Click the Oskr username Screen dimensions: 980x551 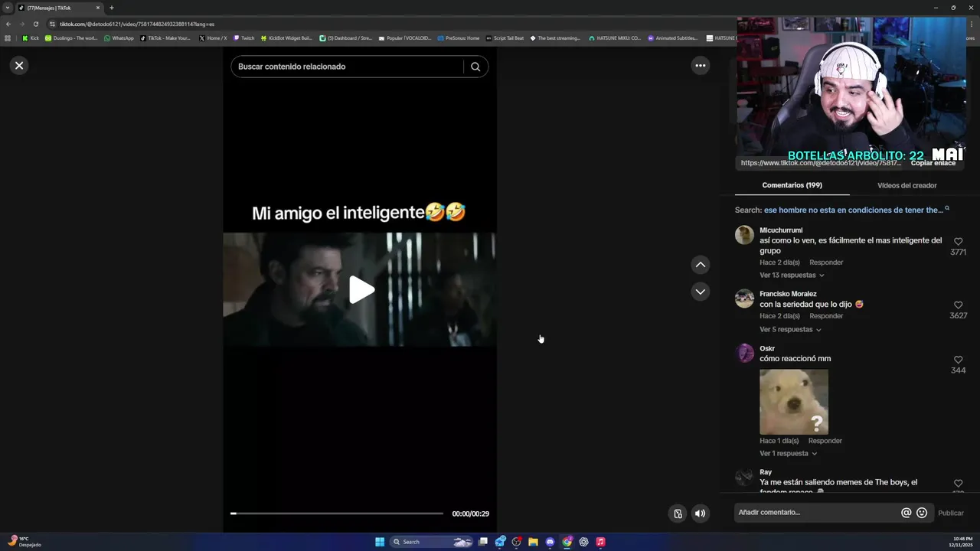pyautogui.click(x=767, y=349)
